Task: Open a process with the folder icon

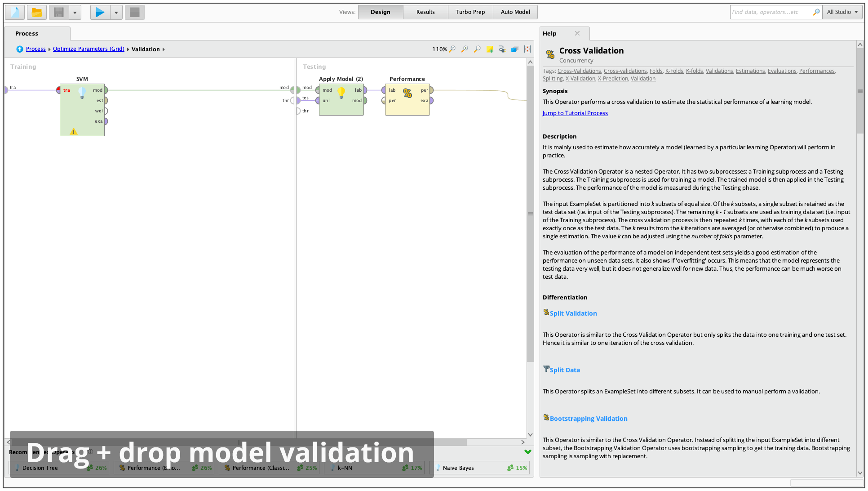Action: pos(37,12)
